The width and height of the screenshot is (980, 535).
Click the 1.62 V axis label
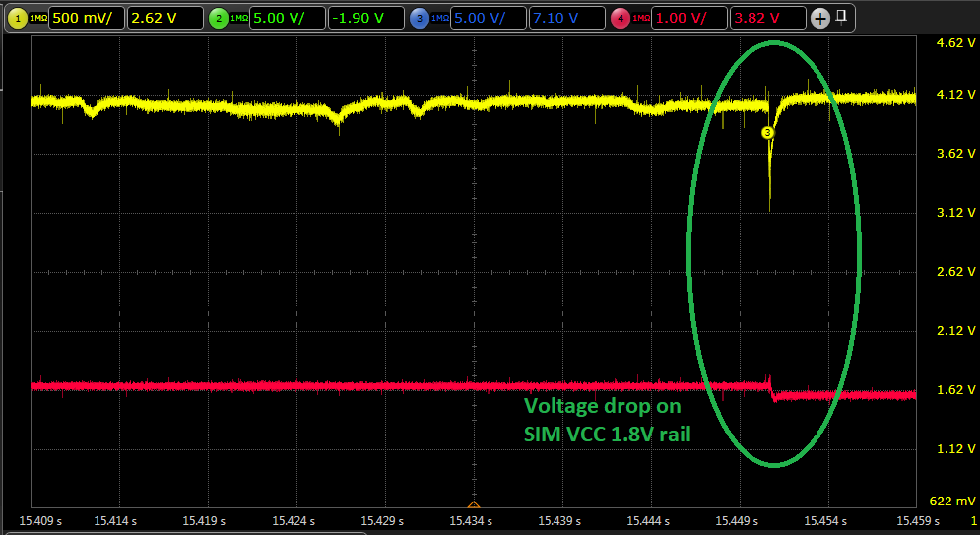[956, 389]
